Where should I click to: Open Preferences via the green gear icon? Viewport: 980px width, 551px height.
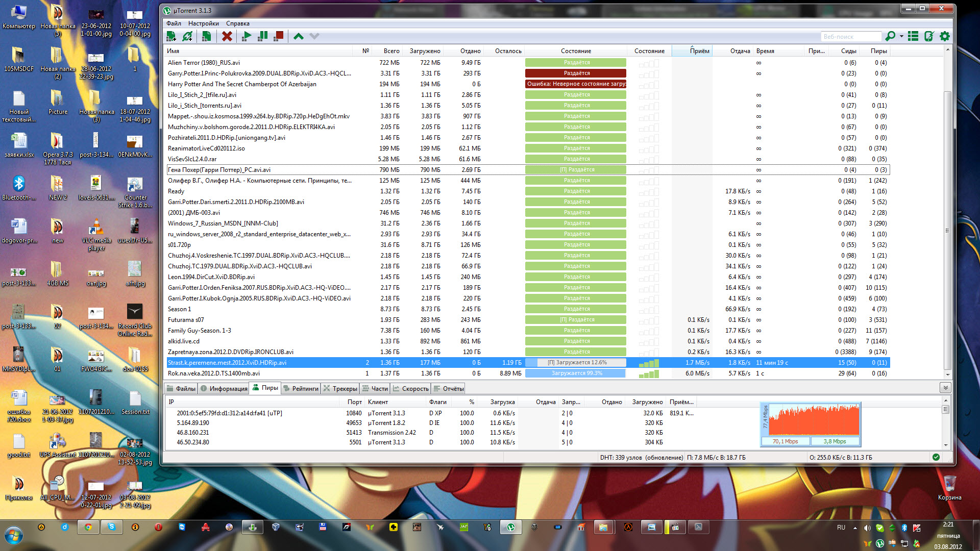coord(945,36)
